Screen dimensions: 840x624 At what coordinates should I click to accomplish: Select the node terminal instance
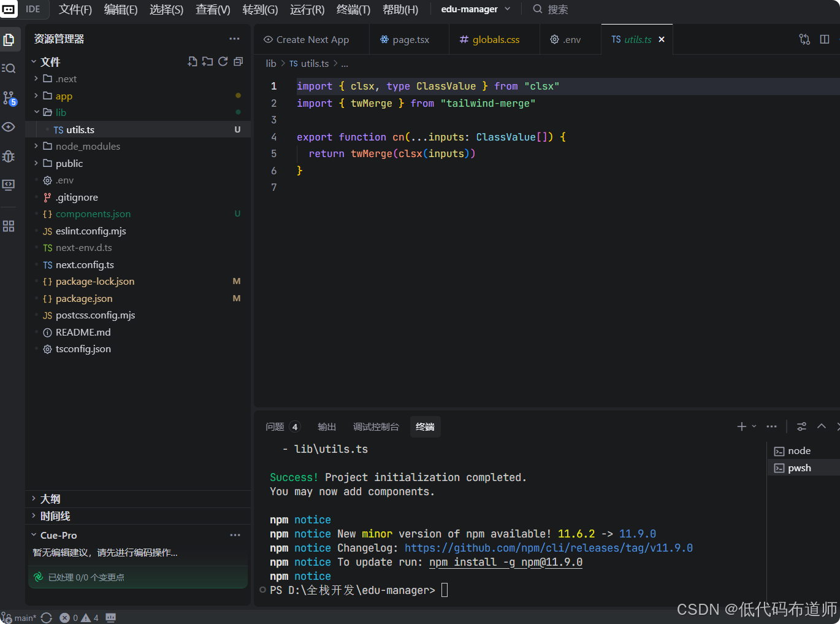[x=803, y=451]
